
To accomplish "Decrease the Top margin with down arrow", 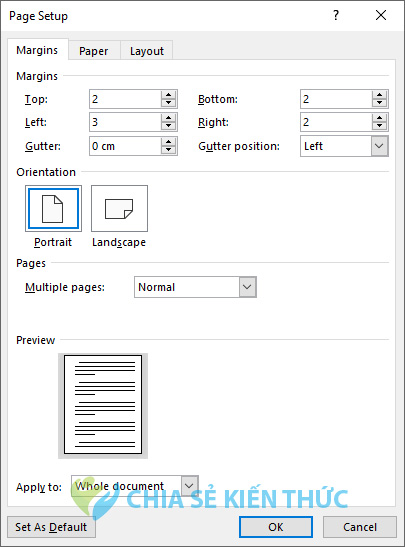I will (x=168, y=103).
